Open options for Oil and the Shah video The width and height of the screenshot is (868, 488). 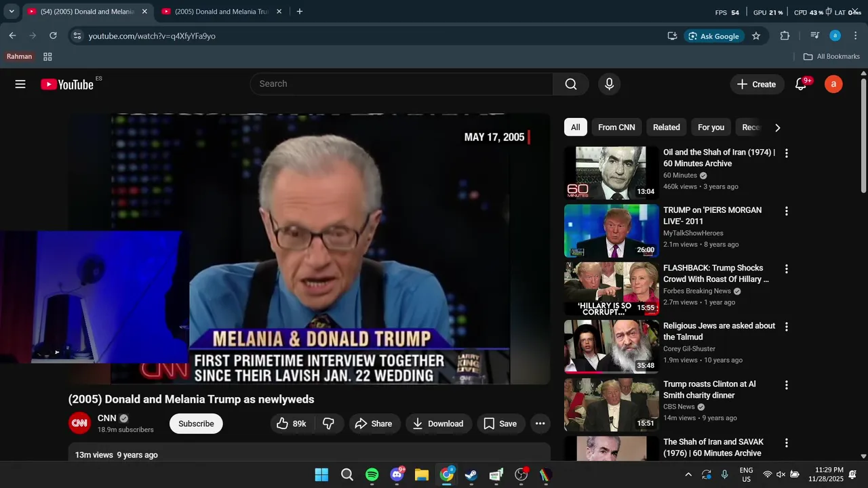coord(787,153)
